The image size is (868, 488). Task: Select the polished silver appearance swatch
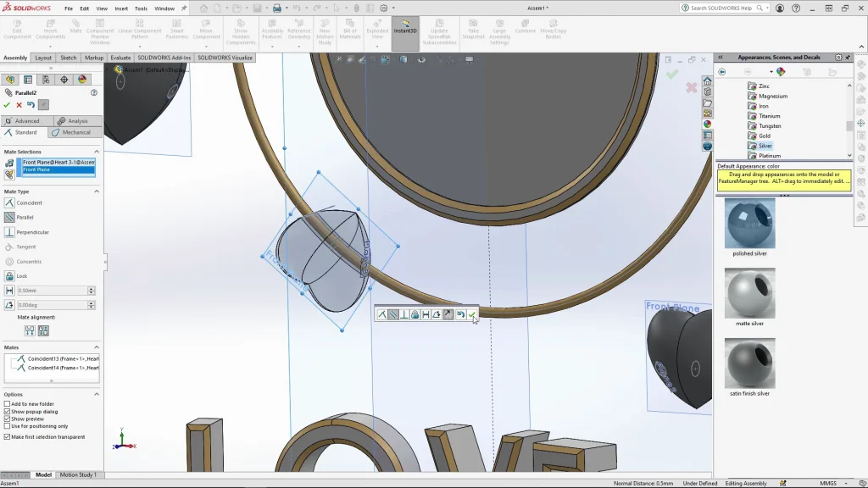click(749, 225)
